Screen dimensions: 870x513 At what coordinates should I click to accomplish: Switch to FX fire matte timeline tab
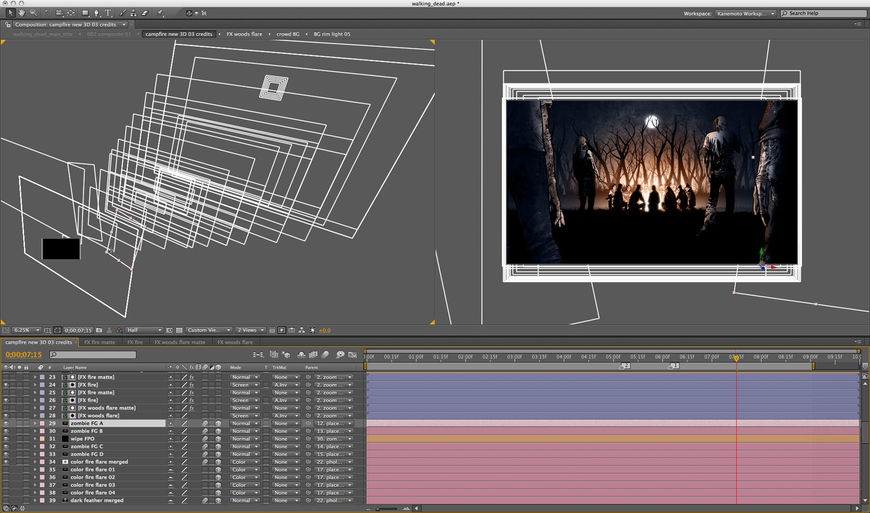click(100, 342)
